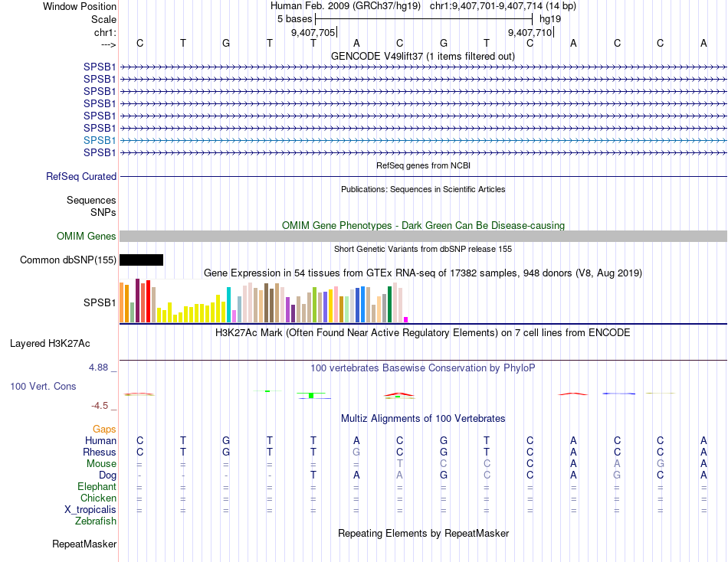Click the black dbSNP variant box
The width and height of the screenshot is (728, 562).
(141, 260)
